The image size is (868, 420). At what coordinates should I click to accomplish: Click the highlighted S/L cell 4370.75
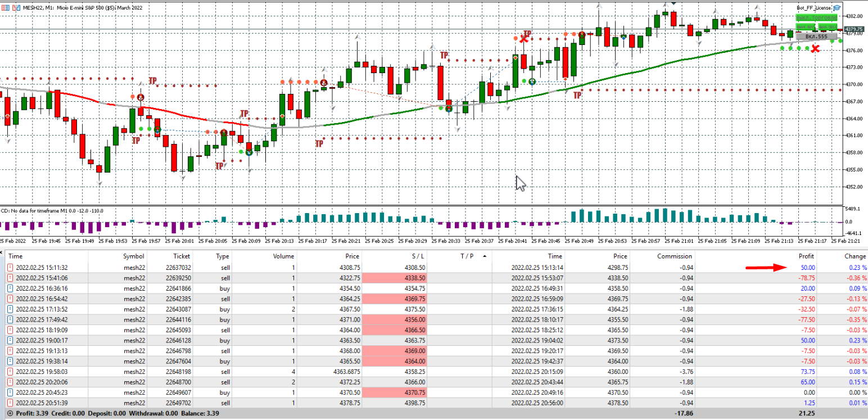pyautogui.click(x=394, y=392)
